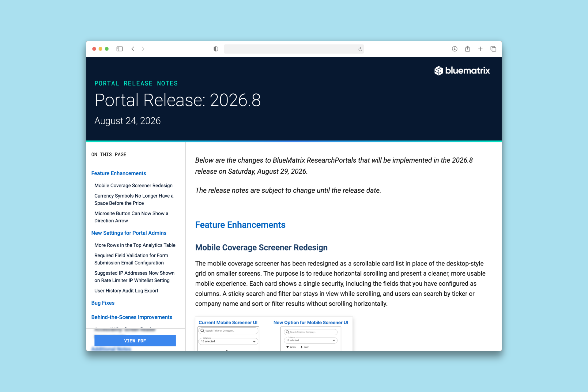The image size is (588, 392).
Task: Open a new tab with plus icon
Action: [480, 49]
